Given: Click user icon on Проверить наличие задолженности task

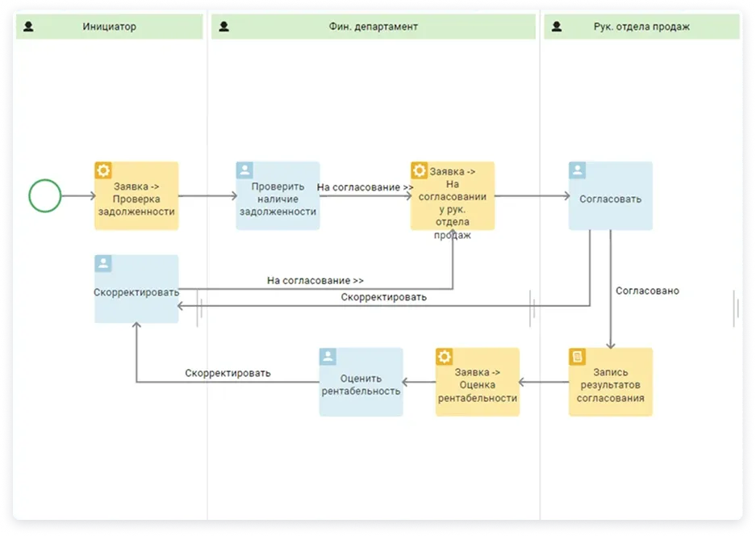Looking at the screenshot, I should 245,170.
